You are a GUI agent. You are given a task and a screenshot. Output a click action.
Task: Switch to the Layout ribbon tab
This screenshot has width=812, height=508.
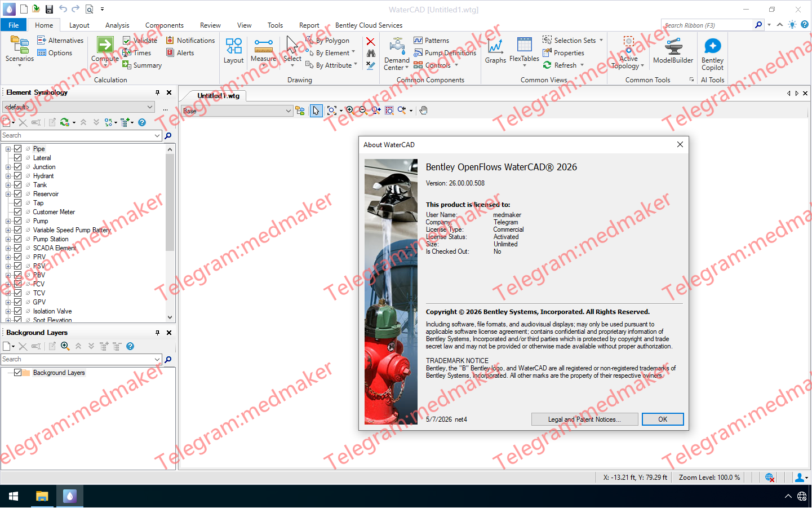(79, 25)
